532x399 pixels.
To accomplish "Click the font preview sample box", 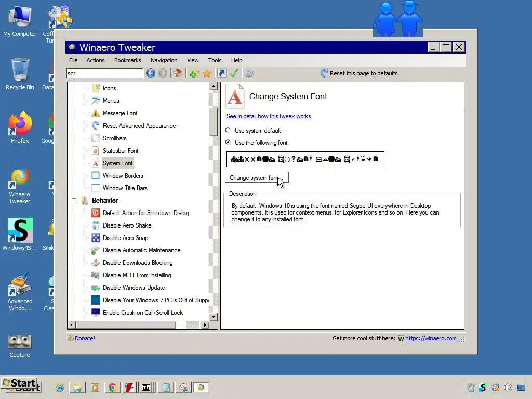I will pyautogui.click(x=305, y=159).
